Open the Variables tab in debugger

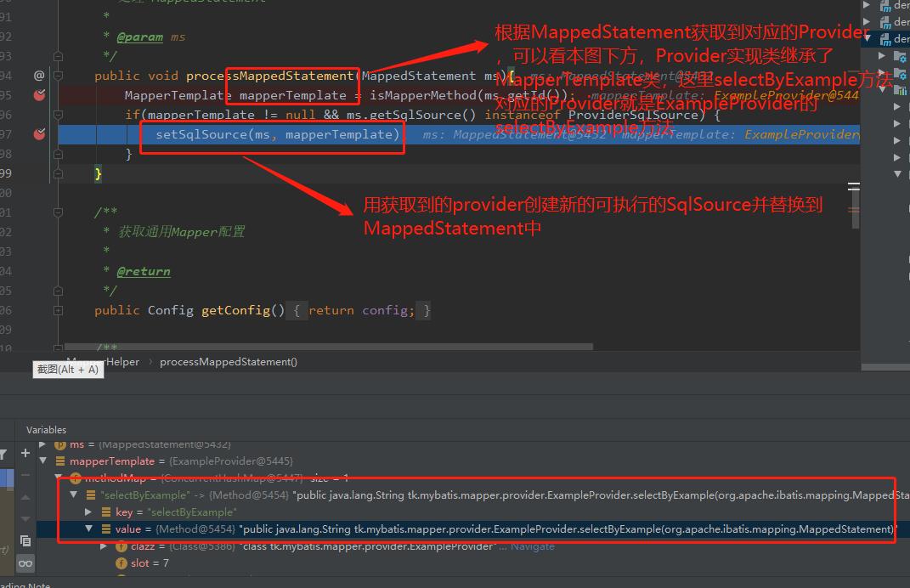coord(47,430)
